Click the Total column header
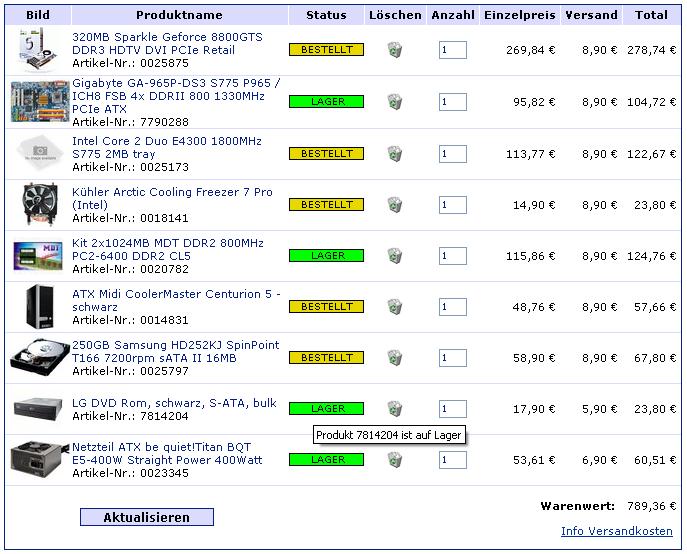The image size is (687, 554). [x=652, y=15]
